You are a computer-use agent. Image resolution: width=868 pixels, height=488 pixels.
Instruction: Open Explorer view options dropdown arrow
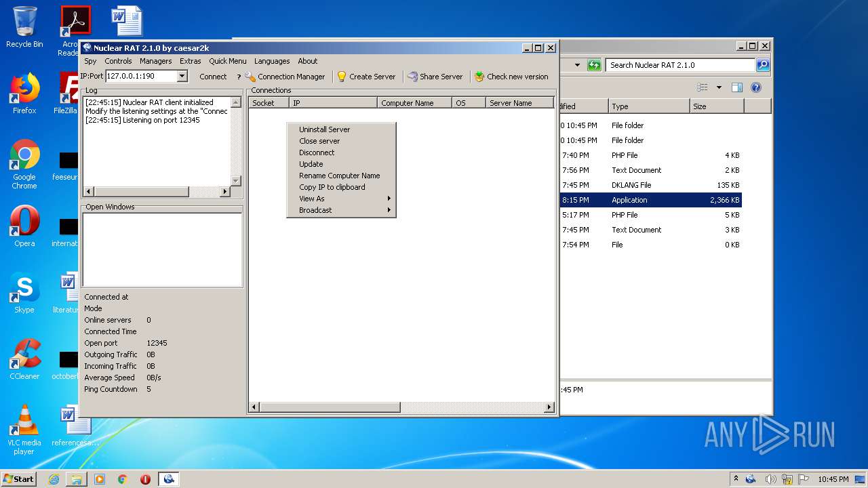(719, 87)
